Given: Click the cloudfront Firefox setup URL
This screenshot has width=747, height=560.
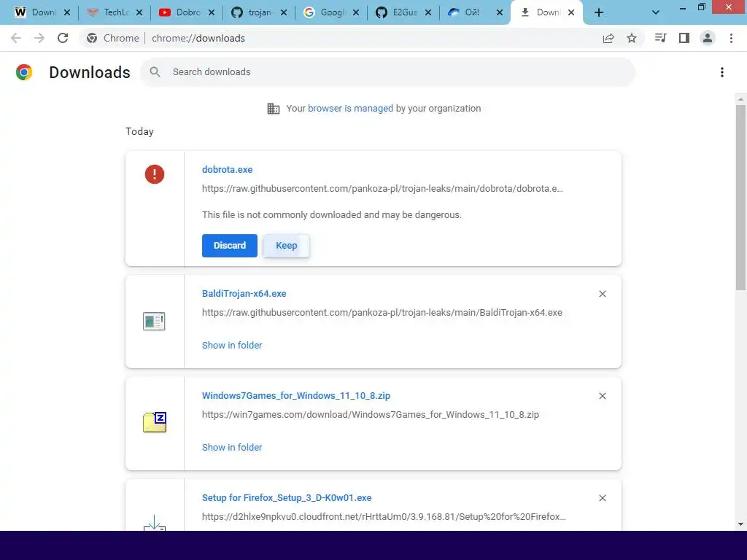Looking at the screenshot, I should coord(384,517).
